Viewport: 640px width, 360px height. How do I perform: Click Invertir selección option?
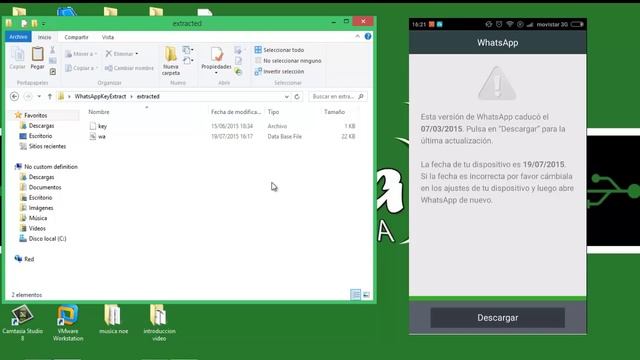pos(279,71)
